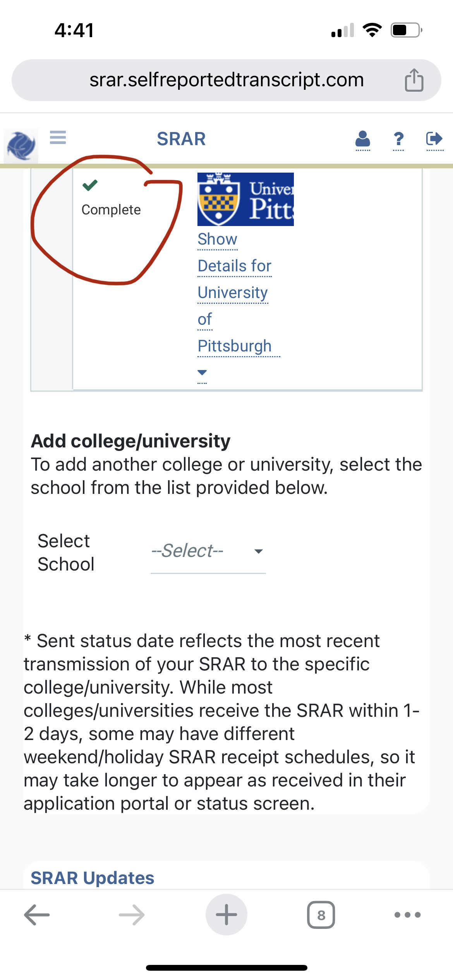Screen dimensions: 453x980
Task: Tap the Add college/university heading
Action: pos(131,441)
